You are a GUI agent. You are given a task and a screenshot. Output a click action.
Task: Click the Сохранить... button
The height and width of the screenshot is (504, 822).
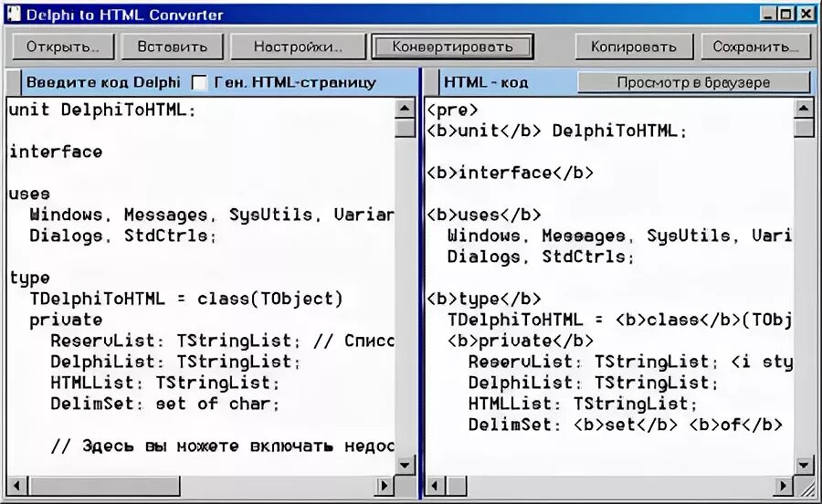[x=756, y=47]
